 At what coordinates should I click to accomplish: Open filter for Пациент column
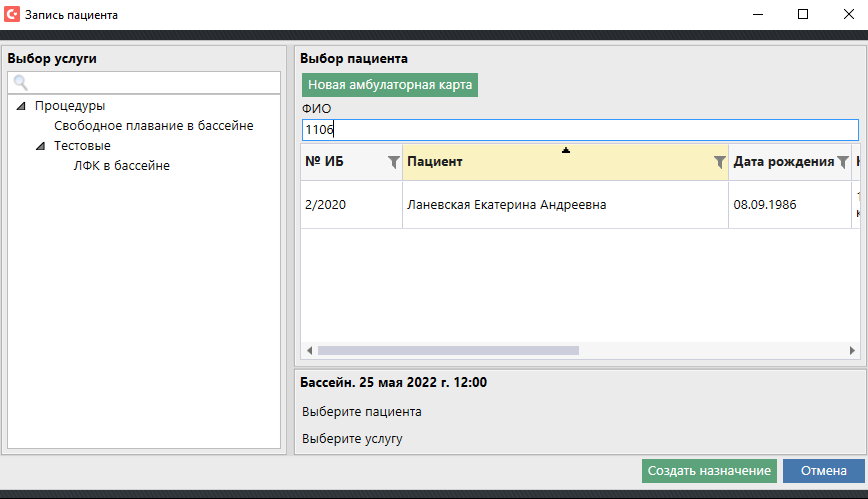click(719, 162)
